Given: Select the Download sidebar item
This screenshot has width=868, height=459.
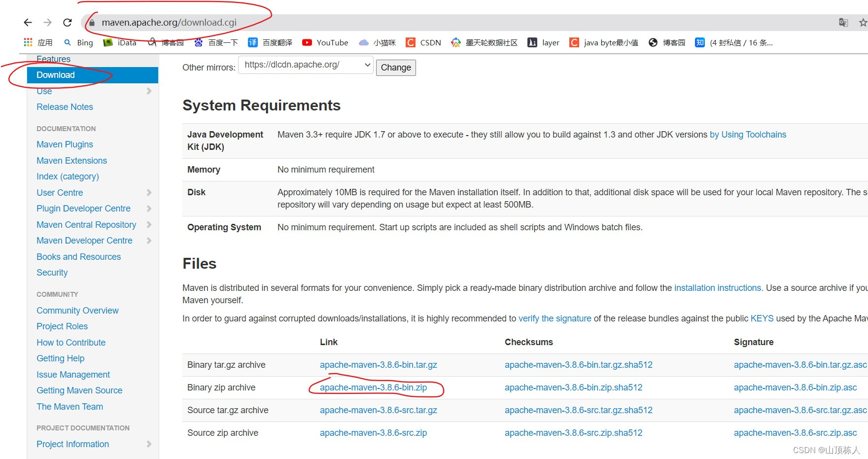Looking at the screenshot, I should coord(93,75).
